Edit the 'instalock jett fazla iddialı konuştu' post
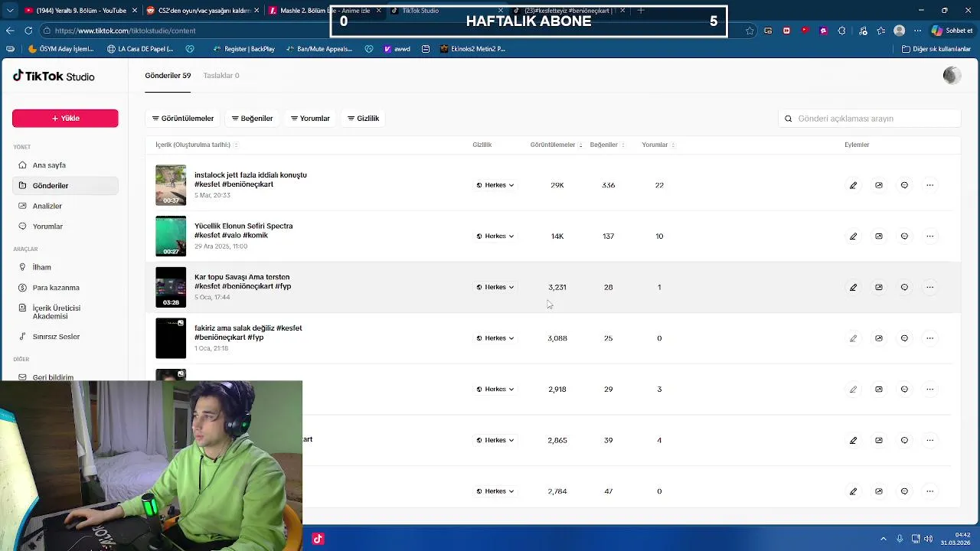Screen dimensions: 980x551 pos(853,185)
